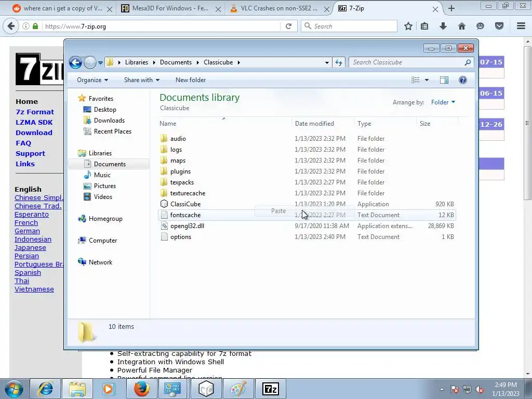Open the Organize menu
Image resolution: width=532 pixels, height=399 pixels.
(92, 80)
